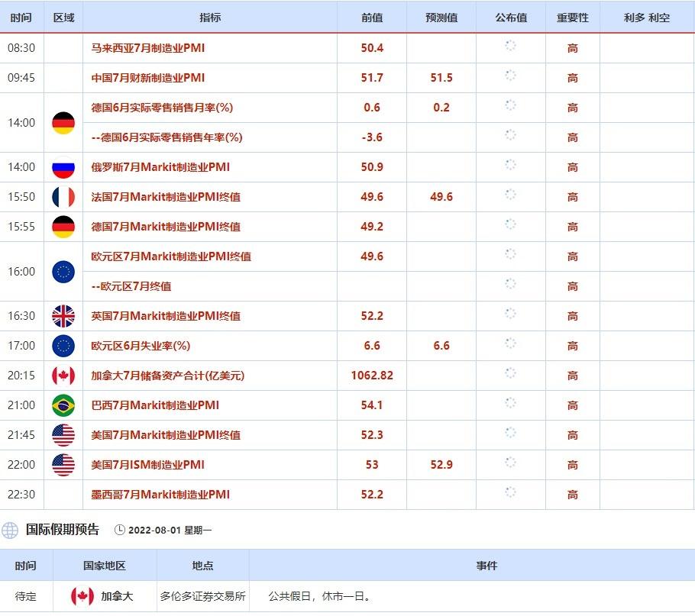Click the EU flag in the 17:00 unemployment row

click(x=63, y=346)
